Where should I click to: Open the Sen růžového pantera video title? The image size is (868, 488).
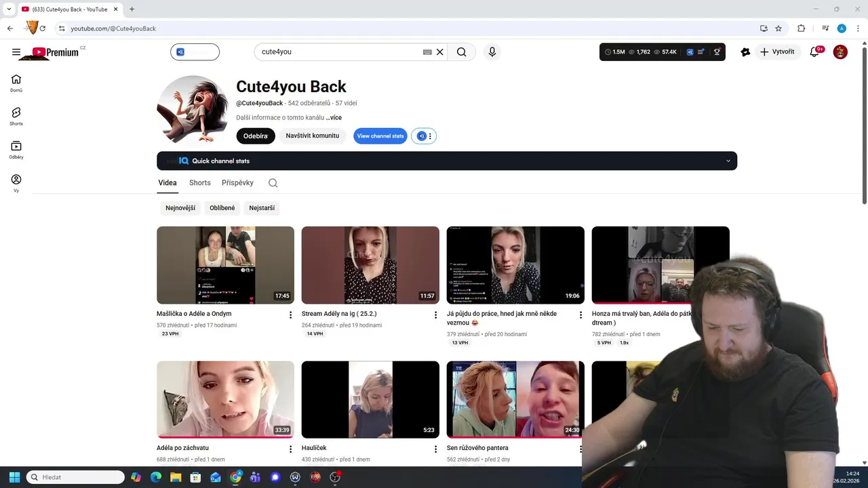[477, 448]
